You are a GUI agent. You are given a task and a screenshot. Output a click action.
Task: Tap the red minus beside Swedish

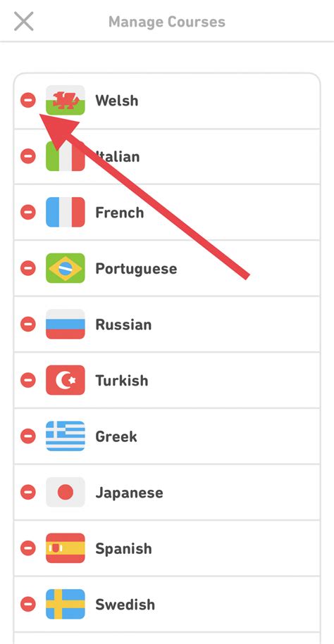click(28, 604)
